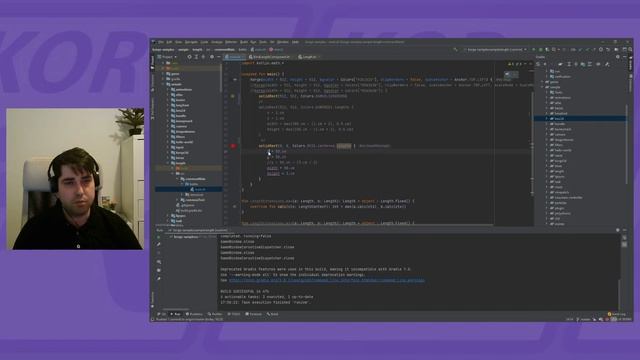Switch to the Length.kt editor tab

pyautogui.click(x=309, y=57)
